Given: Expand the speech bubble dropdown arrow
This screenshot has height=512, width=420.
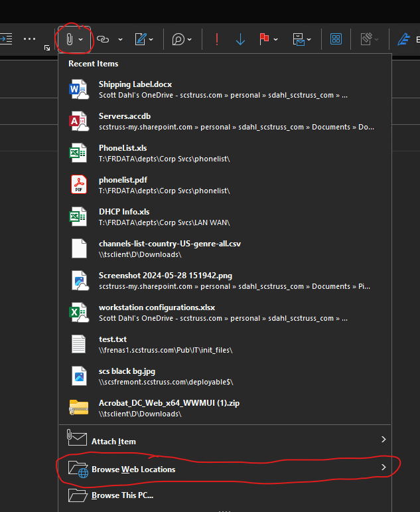Looking at the screenshot, I should point(190,39).
